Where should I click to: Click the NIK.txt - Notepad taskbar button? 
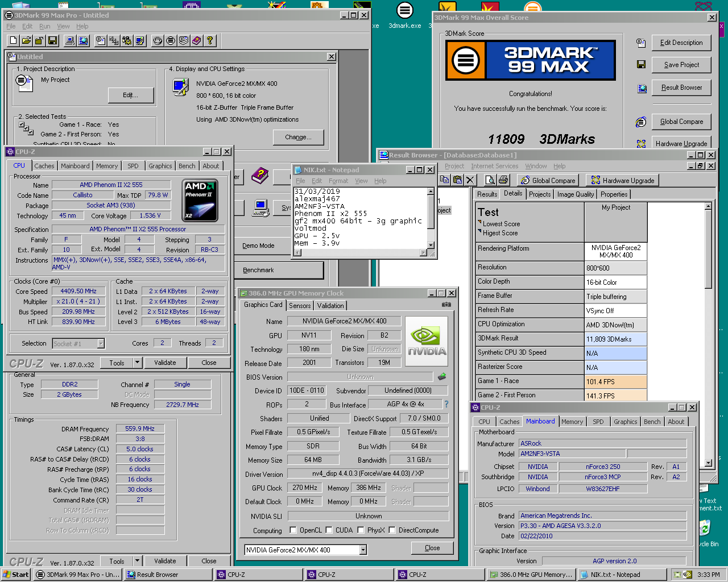pos(622,575)
